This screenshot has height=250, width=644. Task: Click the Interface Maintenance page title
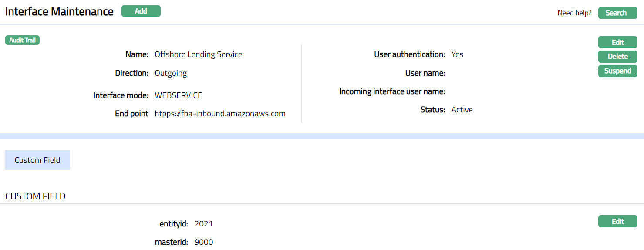(x=59, y=12)
